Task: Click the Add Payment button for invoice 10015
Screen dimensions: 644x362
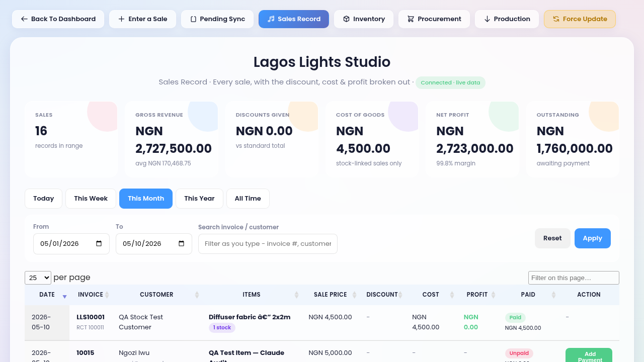Action: pyautogui.click(x=589, y=356)
